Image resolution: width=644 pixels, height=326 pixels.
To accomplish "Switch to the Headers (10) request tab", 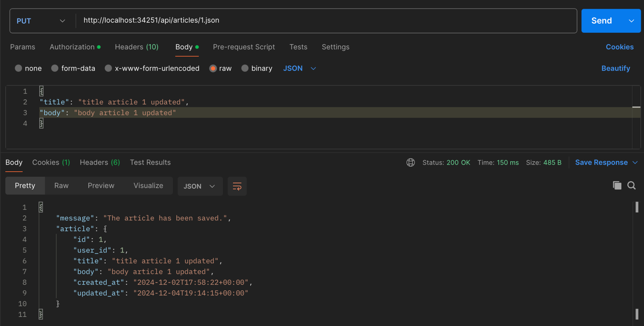I will pos(136,47).
